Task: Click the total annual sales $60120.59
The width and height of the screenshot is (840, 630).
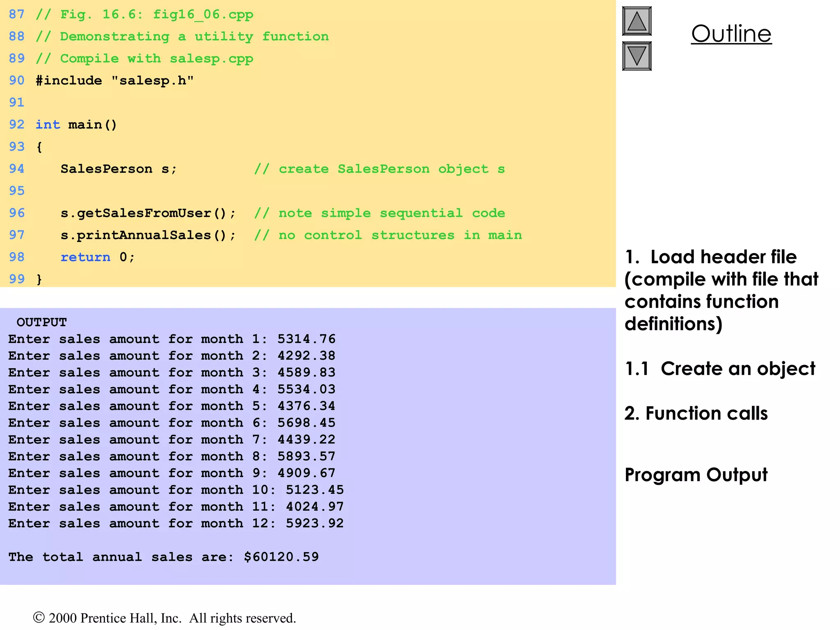Action: tap(281, 557)
